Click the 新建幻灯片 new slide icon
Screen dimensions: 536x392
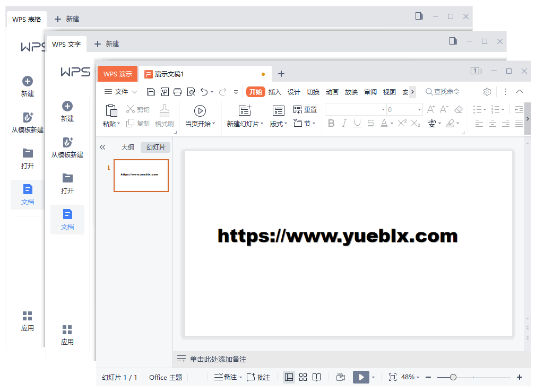tap(245, 110)
